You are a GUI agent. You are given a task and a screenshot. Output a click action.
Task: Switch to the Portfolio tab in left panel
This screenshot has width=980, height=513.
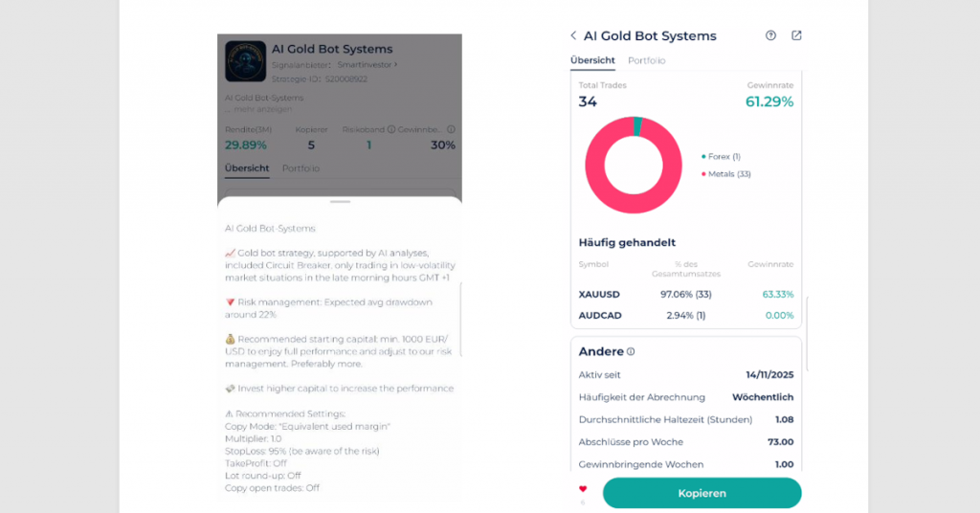[x=301, y=168]
